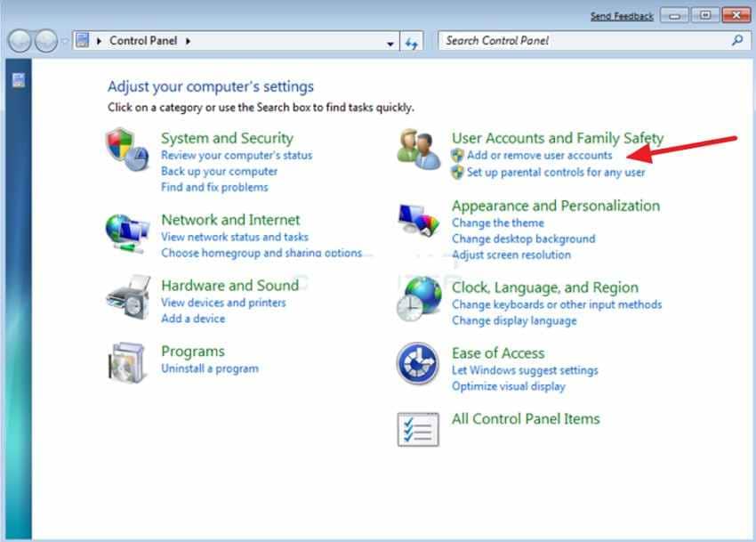Open Network and Internet category heading
The image size is (756, 542).
[x=230, y=220]
